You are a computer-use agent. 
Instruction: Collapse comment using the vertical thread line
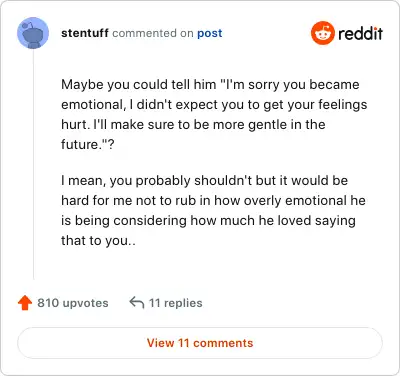(33, 164)
